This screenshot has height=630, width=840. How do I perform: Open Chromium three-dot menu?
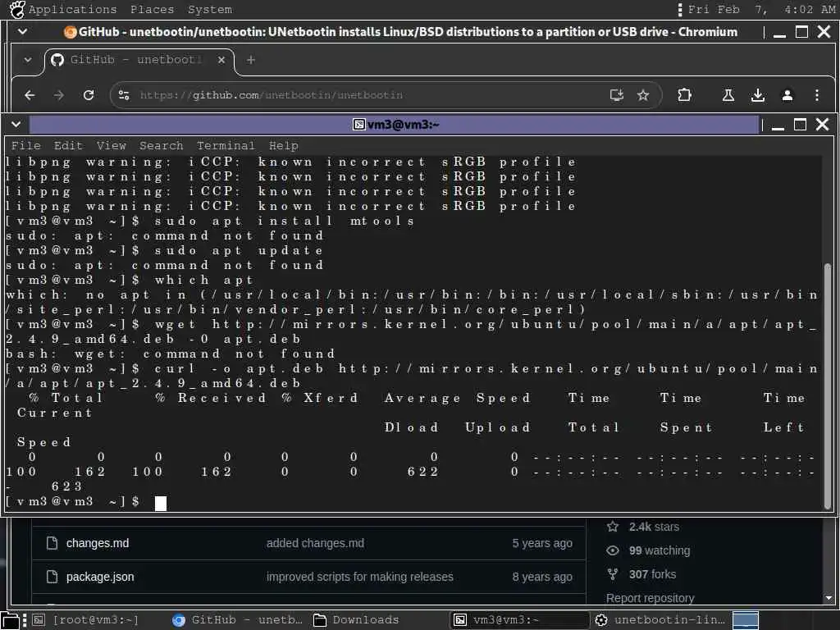point(816,95)
